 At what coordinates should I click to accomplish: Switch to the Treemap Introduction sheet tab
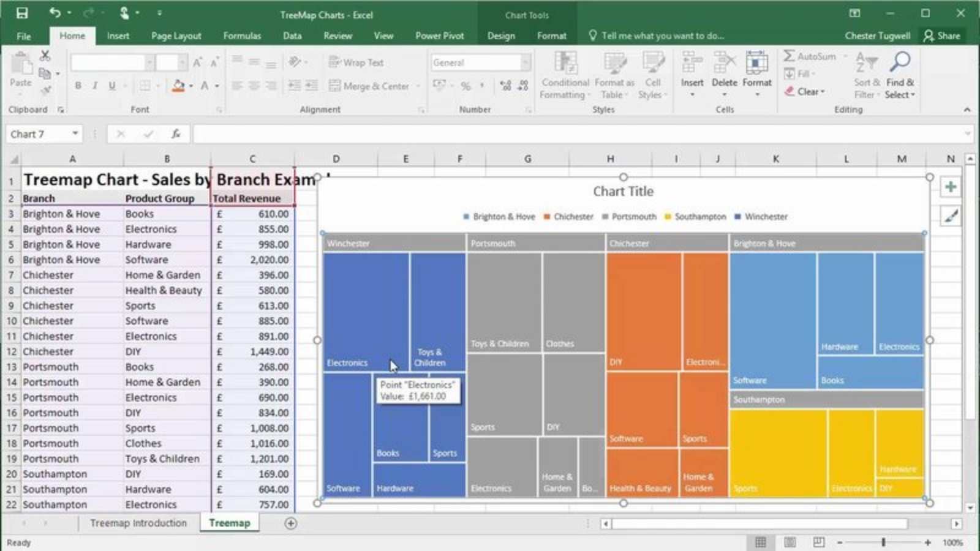click(x=138, y=523)
